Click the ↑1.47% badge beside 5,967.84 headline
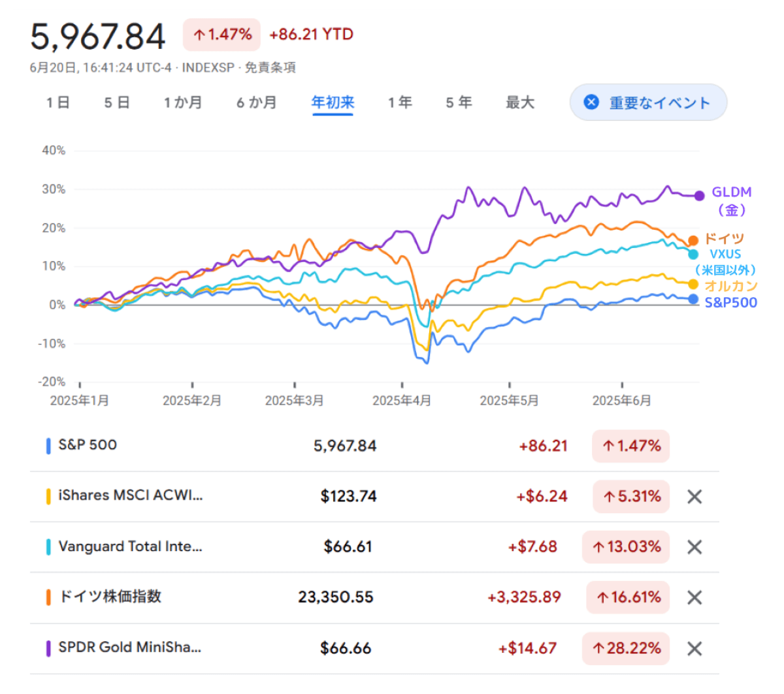The width and height of the screenshot is (784, 694). pyautogui.click(x=221, y=35)
